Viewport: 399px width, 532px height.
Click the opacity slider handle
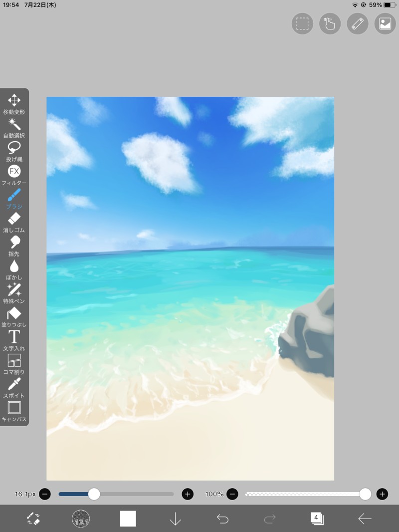[365, 494]
